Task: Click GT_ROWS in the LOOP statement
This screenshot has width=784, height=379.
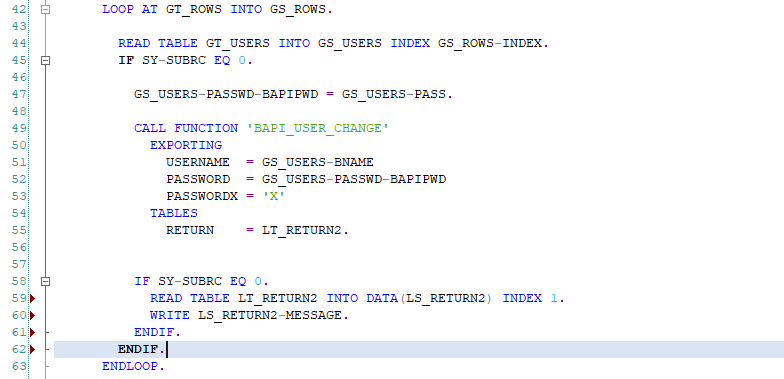Action: [194, 10]
